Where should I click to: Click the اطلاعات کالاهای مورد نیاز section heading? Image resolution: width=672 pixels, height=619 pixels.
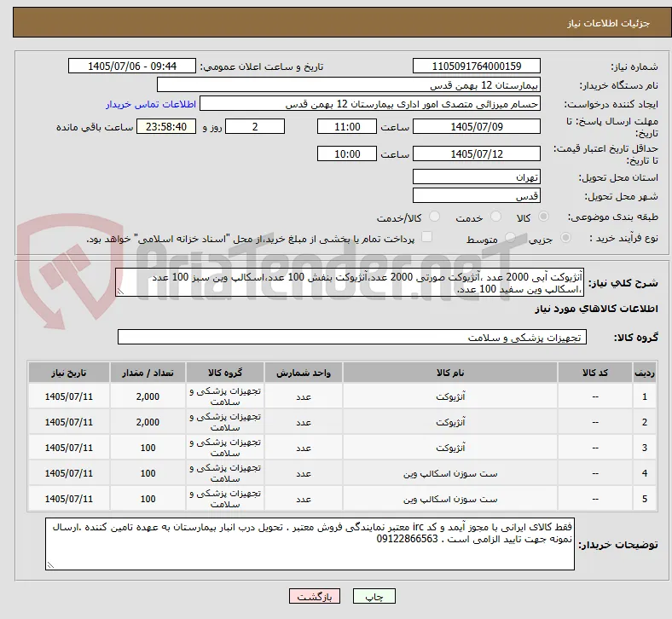tap(596, 309)
